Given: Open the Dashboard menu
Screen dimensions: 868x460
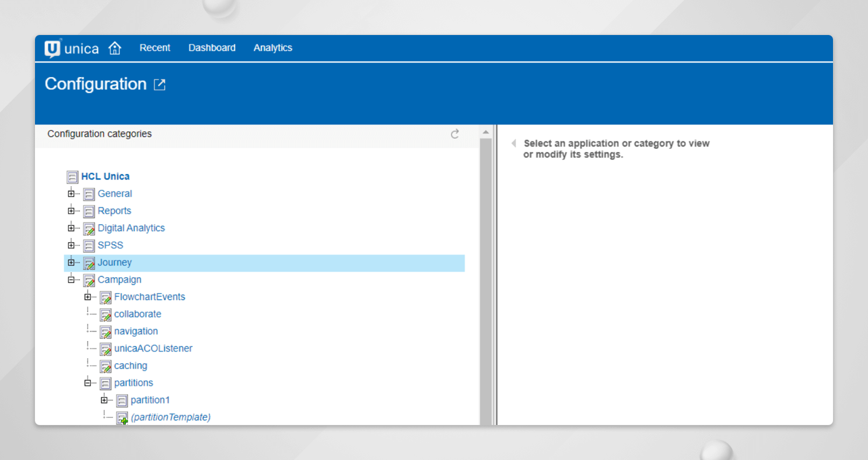Looking at the screenshot, I should (x=212, y=48).
